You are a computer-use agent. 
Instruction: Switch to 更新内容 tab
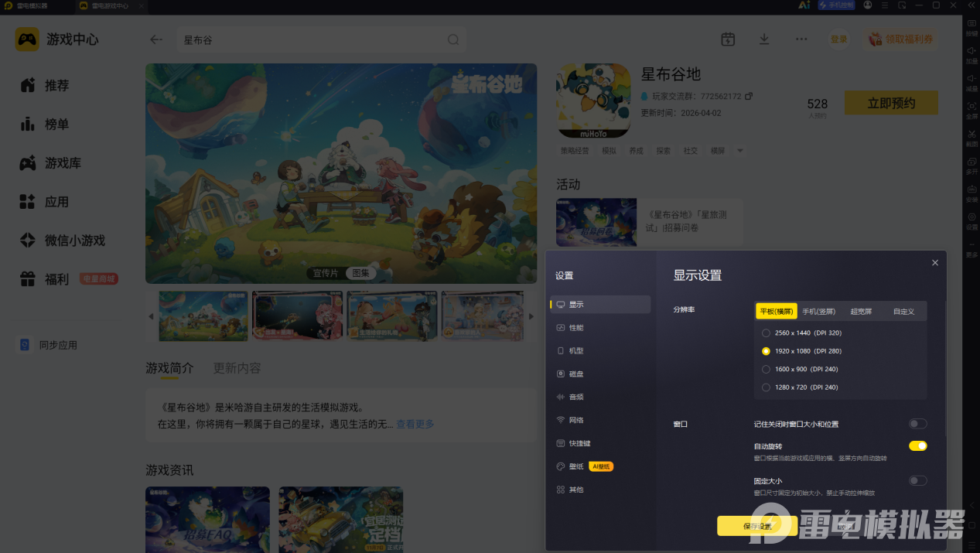tap(237, 368)
